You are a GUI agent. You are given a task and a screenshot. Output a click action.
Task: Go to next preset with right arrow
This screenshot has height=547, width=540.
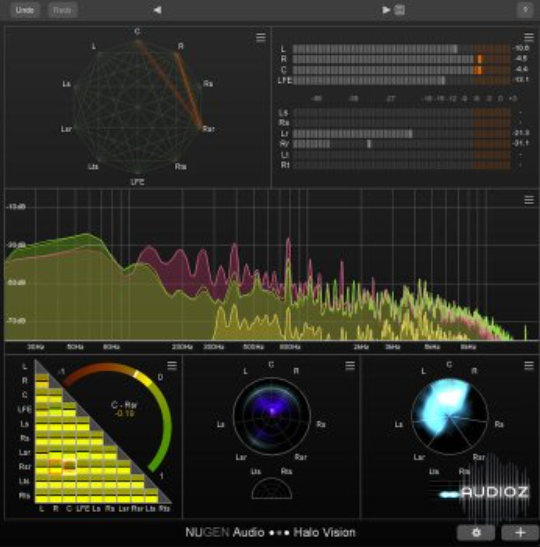tap(386, 10)
